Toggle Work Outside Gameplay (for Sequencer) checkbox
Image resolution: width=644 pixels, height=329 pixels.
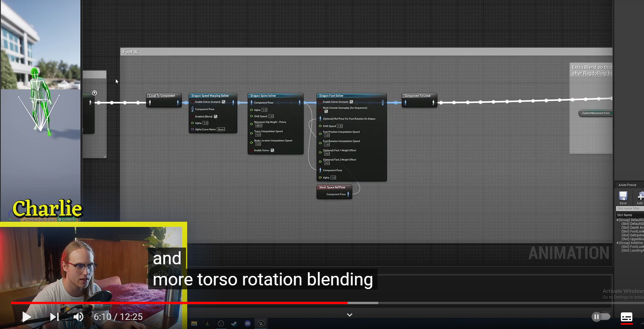click(x=326, y=111)
